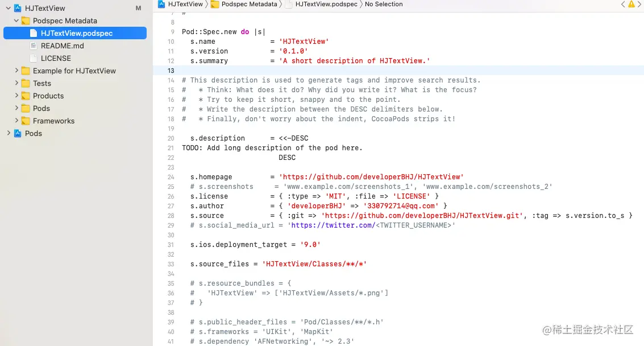Click the Products folder icon
This screenshot has height=346, width=644.
(x=26, y=96)
